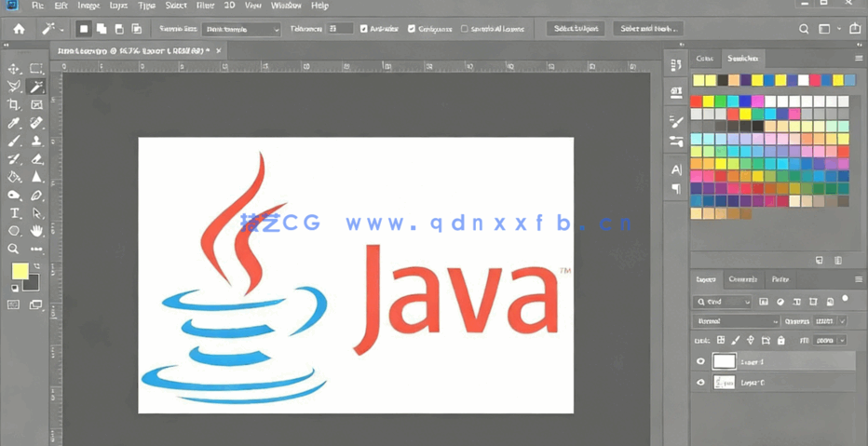The image size is (868, 446).
Task: Select the Move tool
Action: click(x=14, y=69)
